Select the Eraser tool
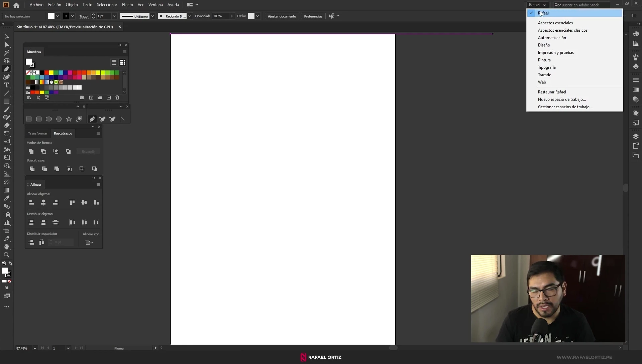 coord(6,126)
